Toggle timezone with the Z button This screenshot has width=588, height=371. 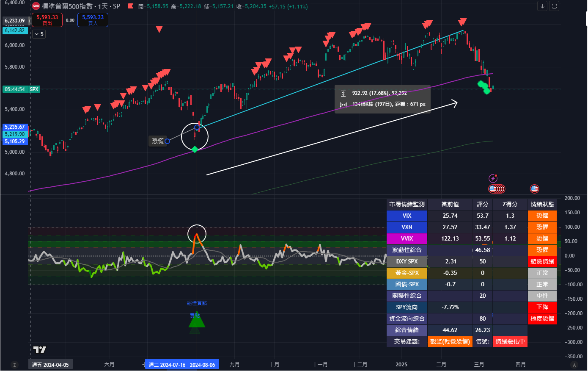click(x=14, y=365)
